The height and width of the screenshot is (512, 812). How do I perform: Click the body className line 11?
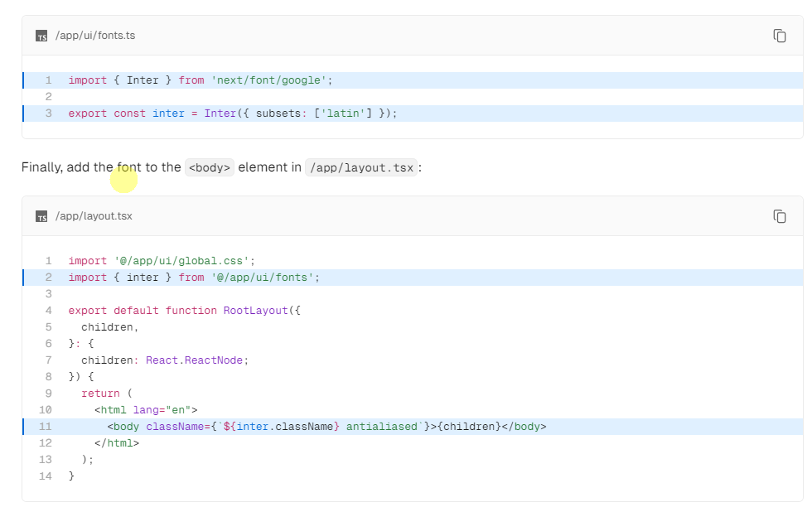pyautogui.click(x=326, y=427)
